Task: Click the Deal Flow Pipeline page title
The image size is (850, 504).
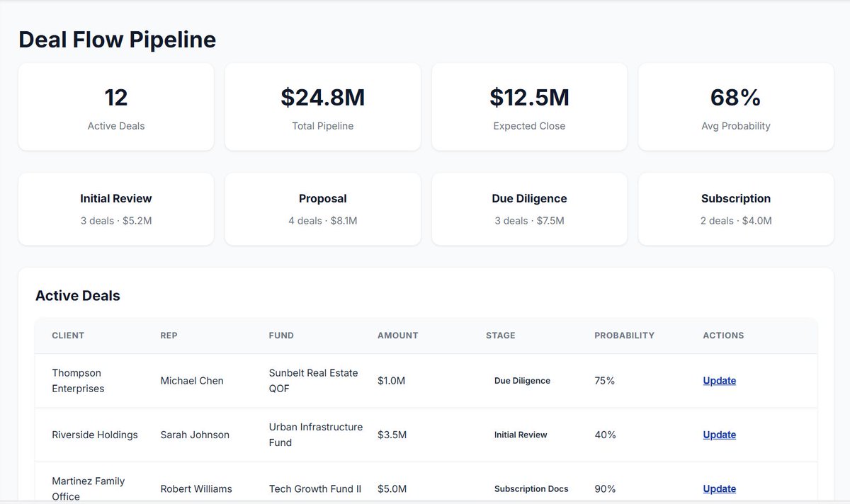Action: (x=117, y=40)
